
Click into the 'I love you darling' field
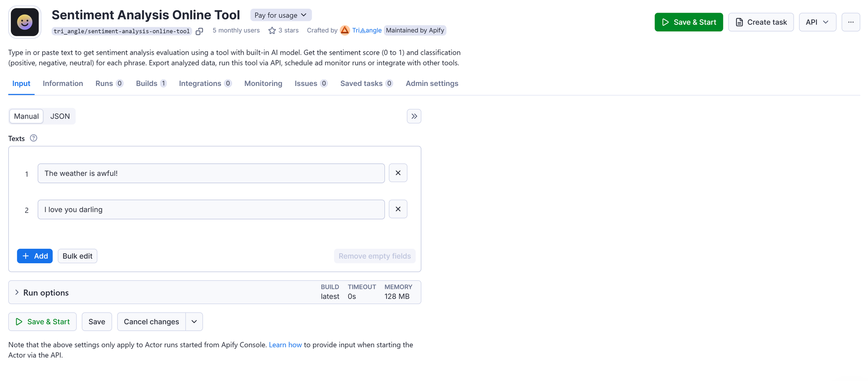(211, 209)
